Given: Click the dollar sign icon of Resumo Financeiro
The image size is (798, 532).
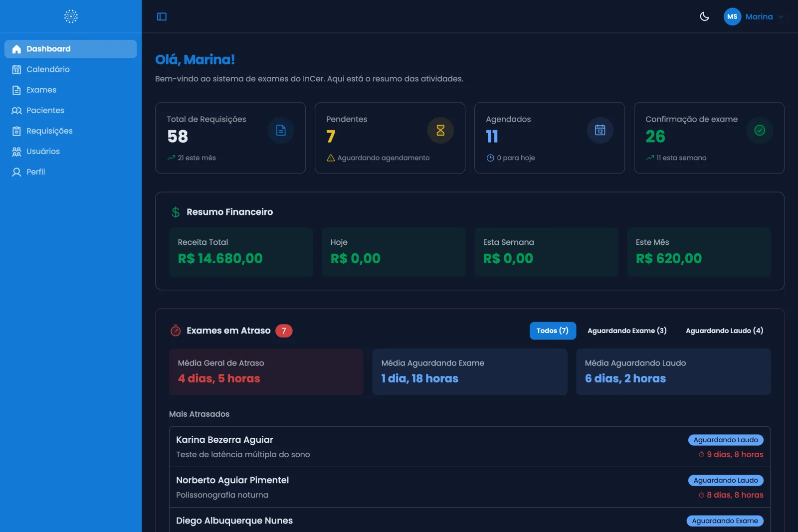Looking at the screenshot, I should pos(176,212).
